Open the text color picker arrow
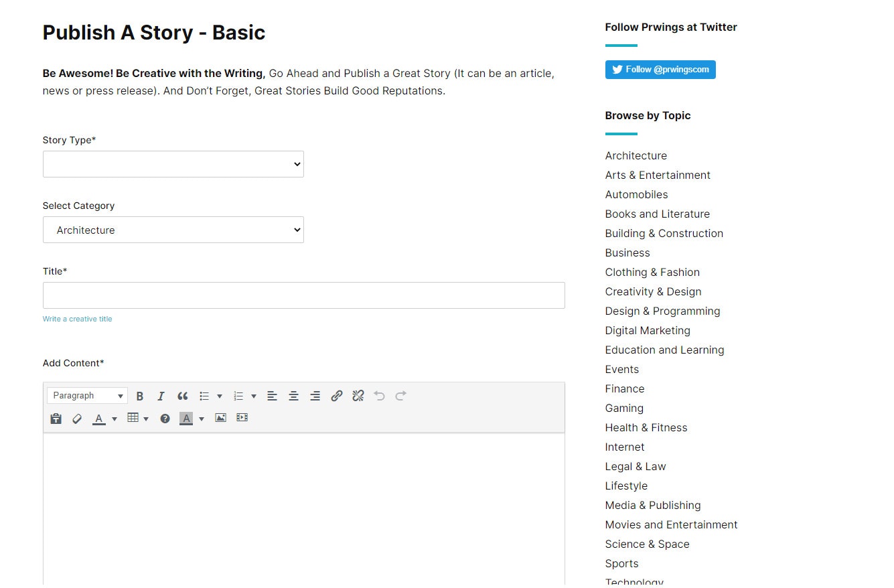Viewport: 894px width, 588px height. (115, 418)
